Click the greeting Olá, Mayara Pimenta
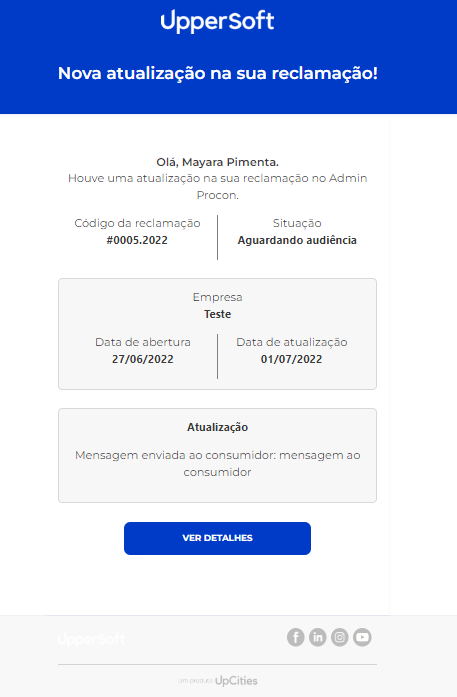 tap(217, 162)
